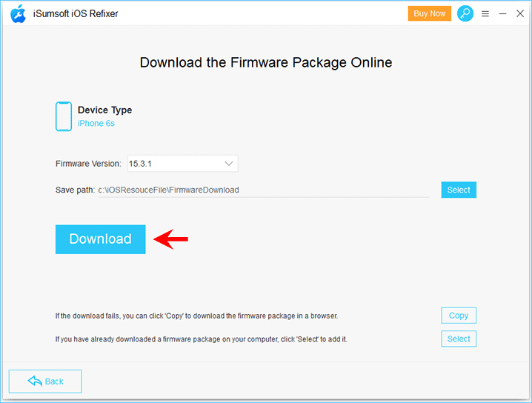This screenshot has width=532, height=403.
Task: Minimize the iOS Refixer window
Action: (x=503, y=14)
